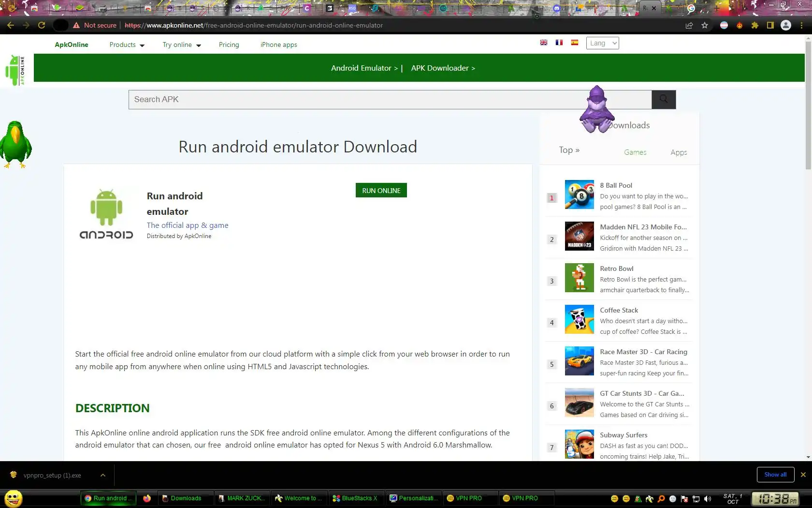This screenshot has width=812, height=508.
Task: Switch language with the UK flag
Action: (544, 43)
